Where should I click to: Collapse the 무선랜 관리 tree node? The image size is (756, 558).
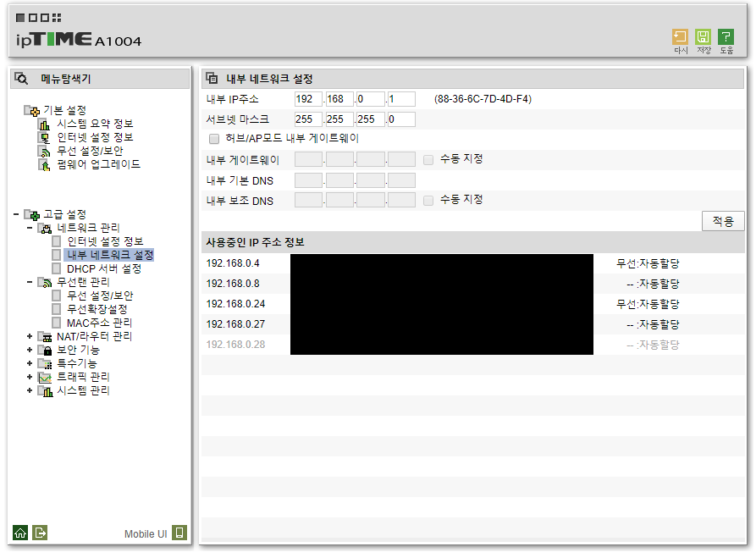(30, 282)
